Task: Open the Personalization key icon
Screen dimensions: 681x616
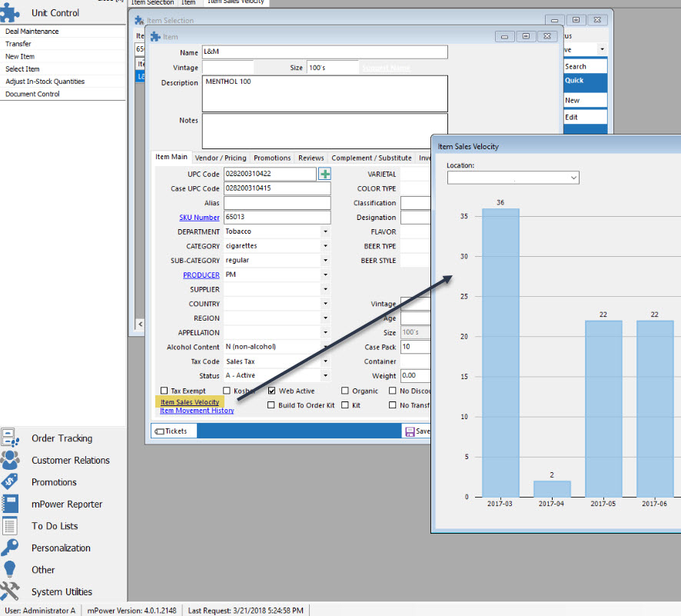Action: coord(11,548)
